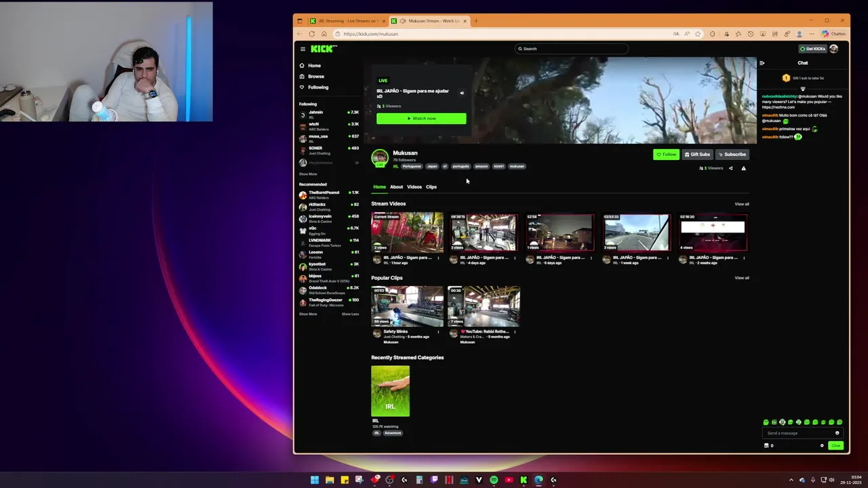Click View all for Stream Videos
This screenshot has height=488, width=868.
pos(742,204)
